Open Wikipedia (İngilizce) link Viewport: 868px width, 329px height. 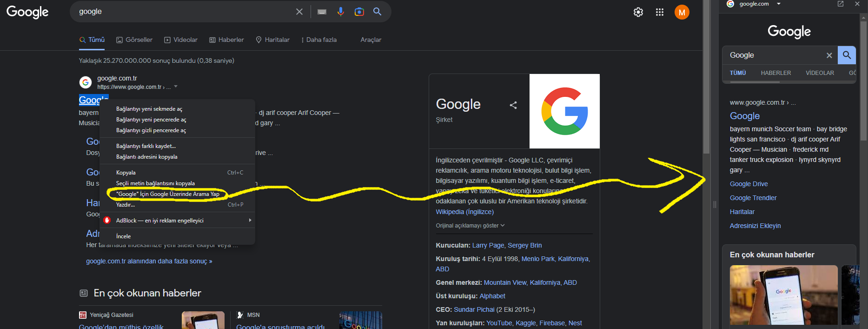pyautogui.click(x=464, y=212)
